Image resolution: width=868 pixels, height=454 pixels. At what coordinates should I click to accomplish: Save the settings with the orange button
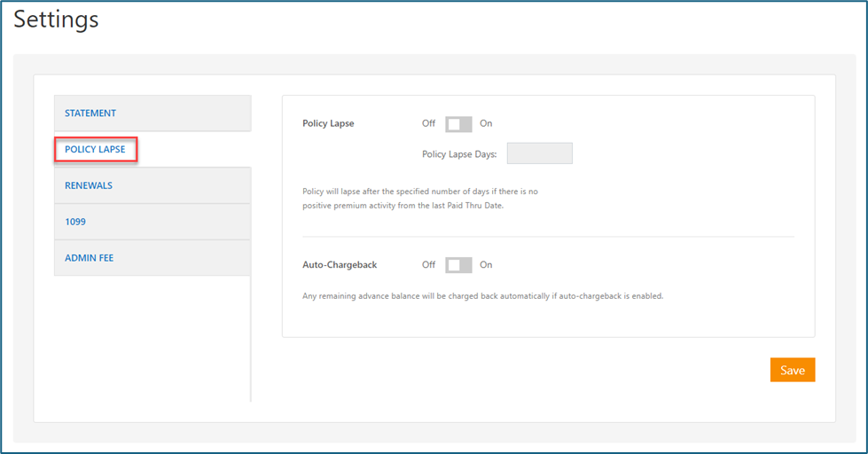pyautogui.click(x=792, y=370)
